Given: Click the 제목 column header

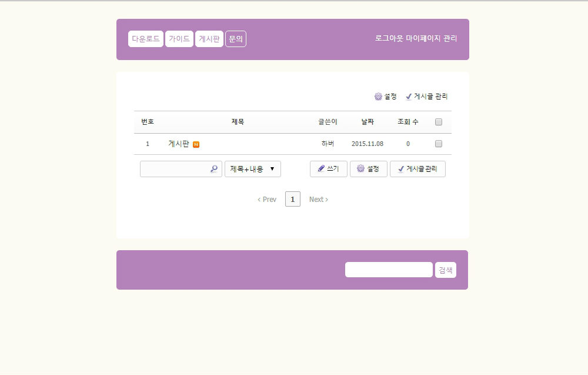Looking at the screenshot, I should coord(238,122).
